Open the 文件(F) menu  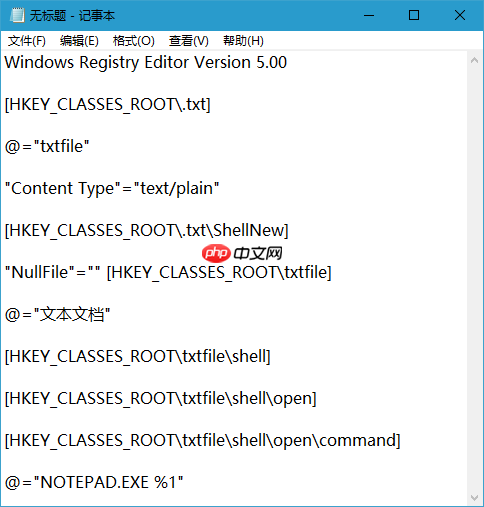(27, 41)
